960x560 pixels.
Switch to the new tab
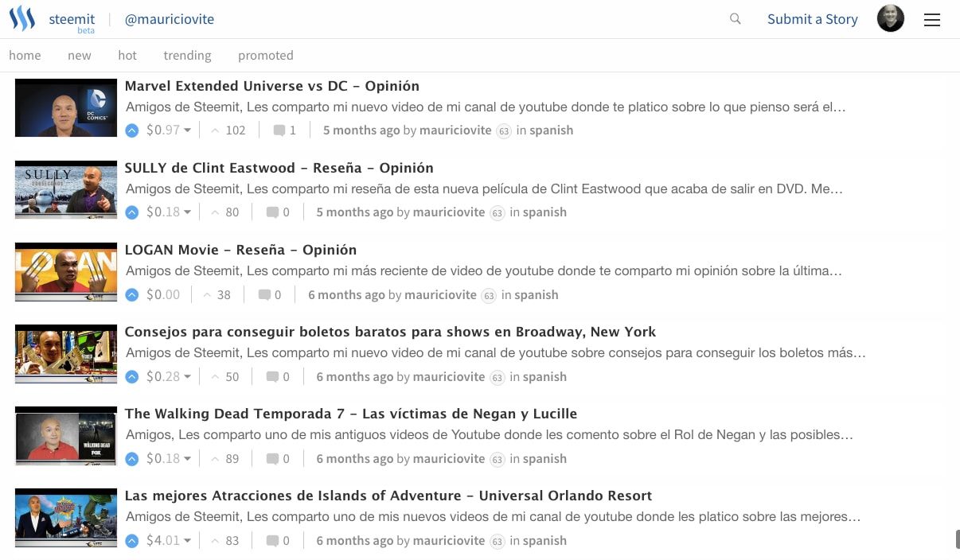click(x=80, y=55)
